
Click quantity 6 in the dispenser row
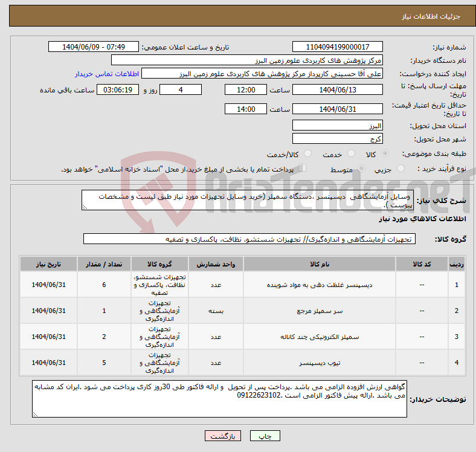(x=104, y=285)
